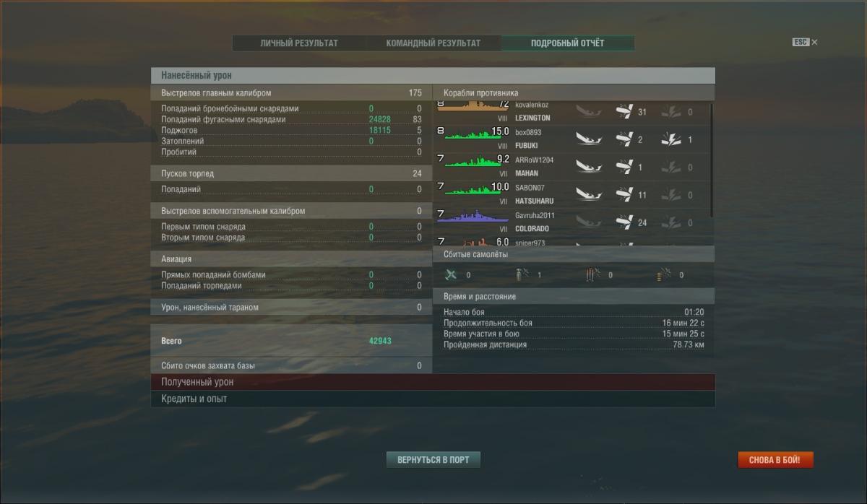
Task: Click the red Снова в бой! button
Action: 775,459
